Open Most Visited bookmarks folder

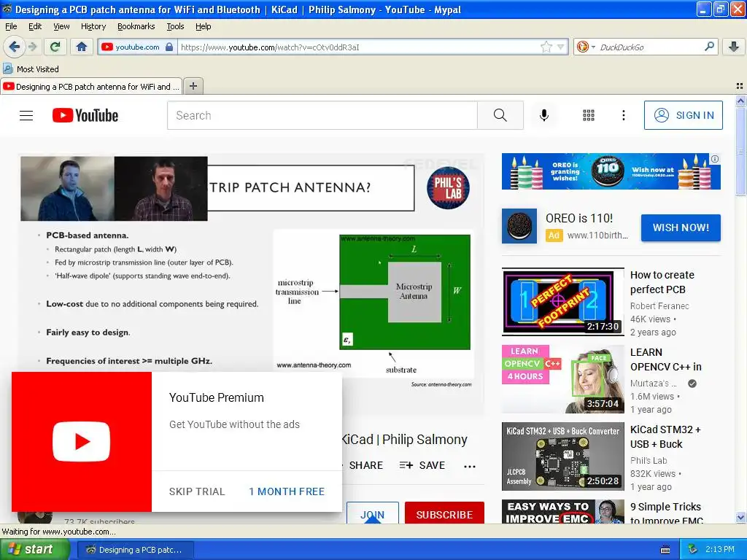point(31,69)
